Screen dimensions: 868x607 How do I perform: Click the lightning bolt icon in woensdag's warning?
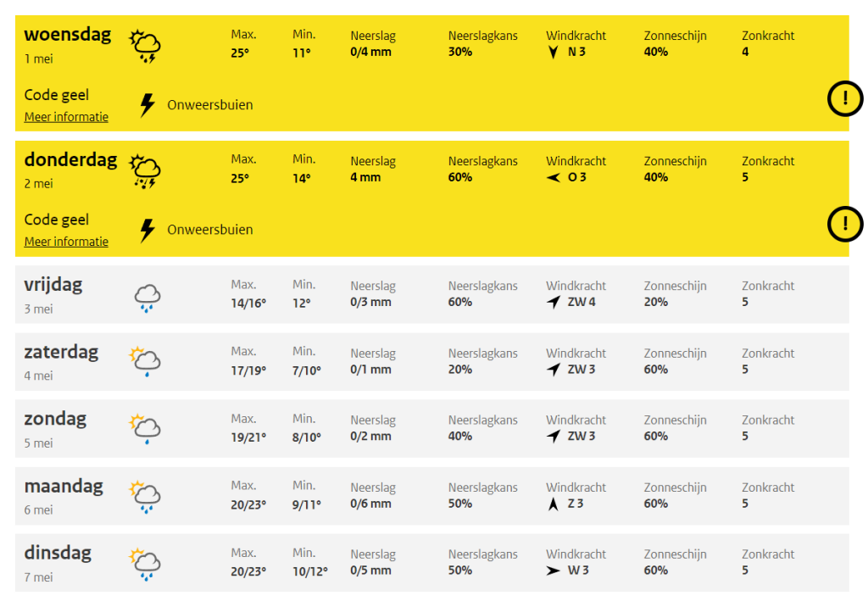tap(147, 104)
